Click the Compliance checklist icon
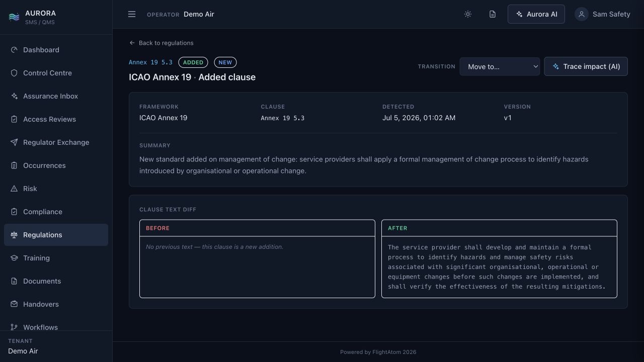This screenshot has height=362, width=644. 14,212
